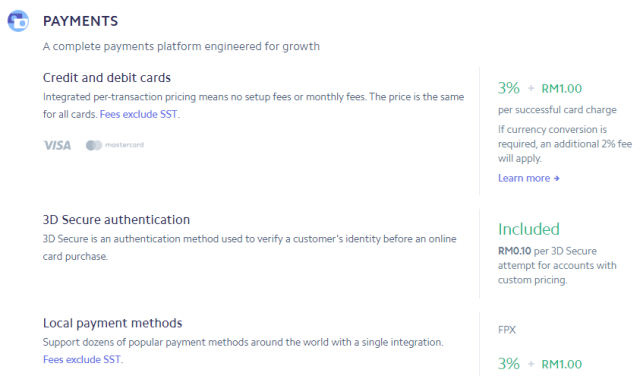Click the Payments product icon

pos(18,21)
